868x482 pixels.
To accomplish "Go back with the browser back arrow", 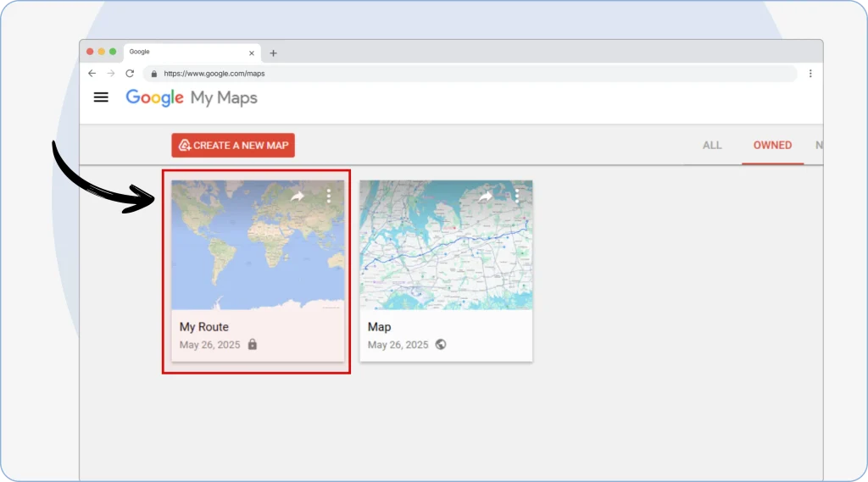I will [x=92, y=73].
